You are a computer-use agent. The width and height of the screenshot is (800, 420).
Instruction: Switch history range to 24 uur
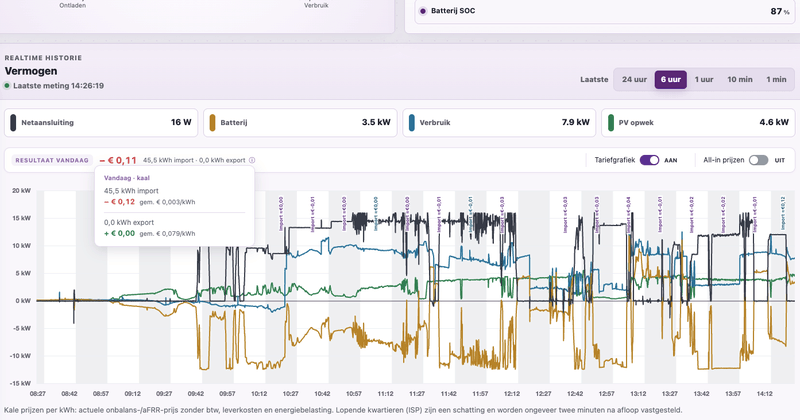click(634, 80)
